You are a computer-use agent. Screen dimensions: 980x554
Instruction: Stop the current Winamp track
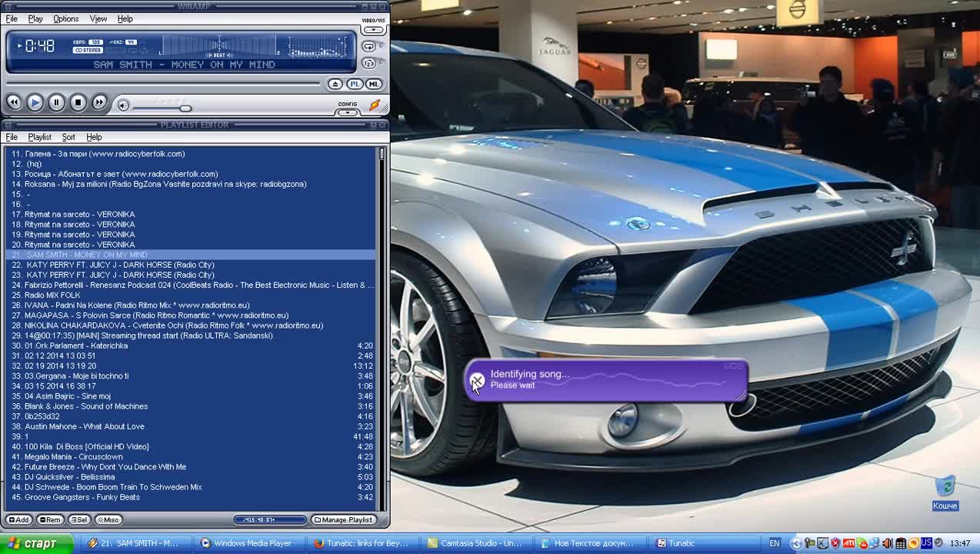(78, 102)
